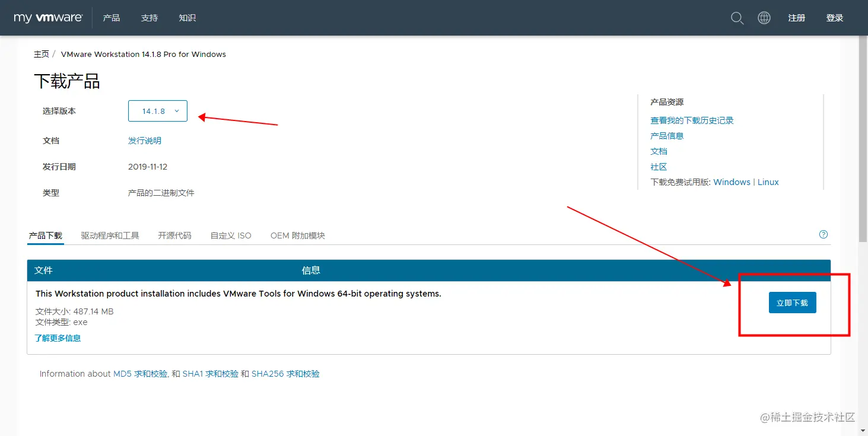
Task: Click the 产品资源 heading
Action: point(667,102)
